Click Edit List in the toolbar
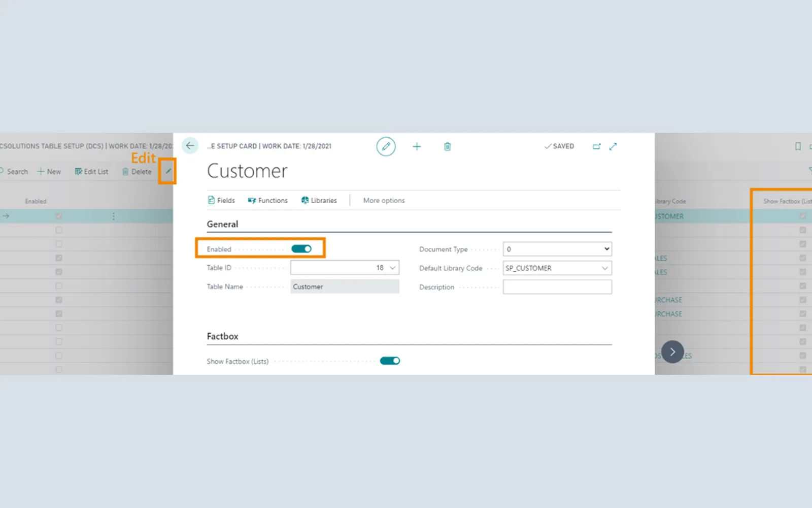The height and width of the screenshot is (508, 812). pos(91,172)
